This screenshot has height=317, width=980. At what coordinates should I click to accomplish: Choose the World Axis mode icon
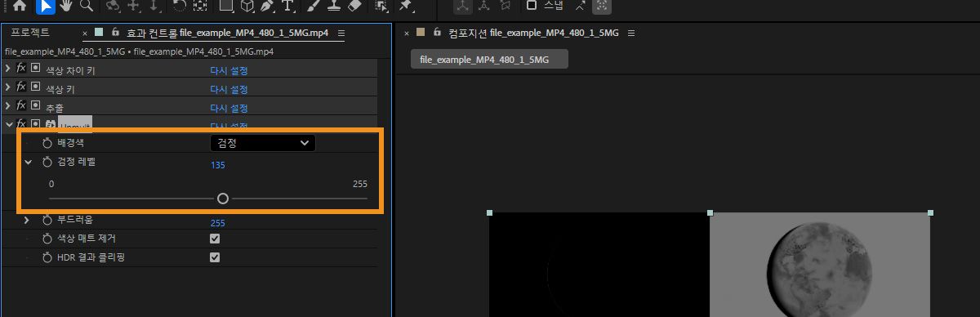click(x=483, y=6)
